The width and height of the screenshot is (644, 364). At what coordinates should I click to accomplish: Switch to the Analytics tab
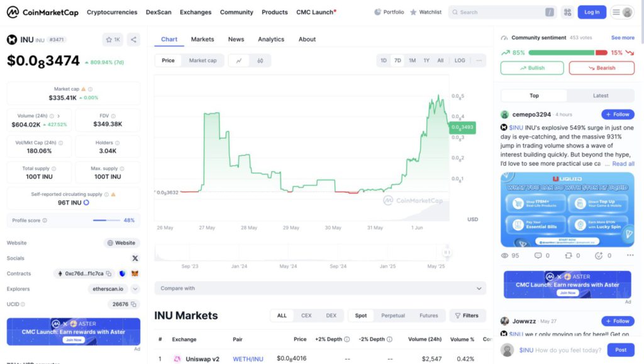pyautogui.click(x=271, y=40)
